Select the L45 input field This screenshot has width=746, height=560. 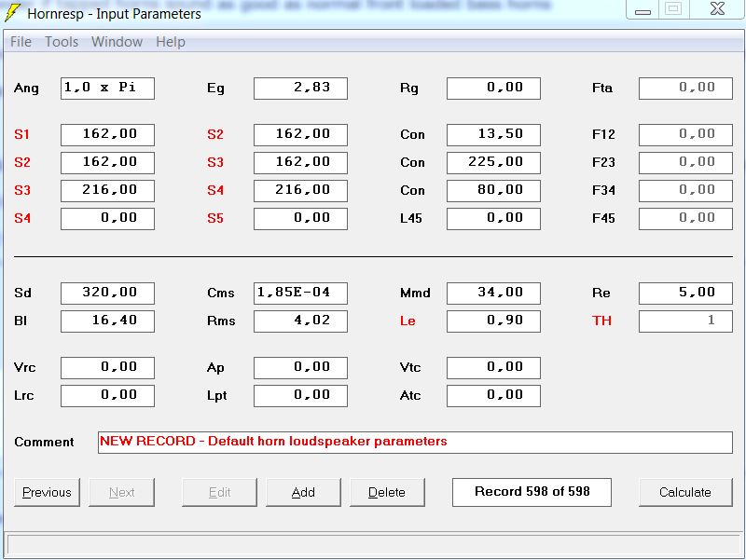493,219
